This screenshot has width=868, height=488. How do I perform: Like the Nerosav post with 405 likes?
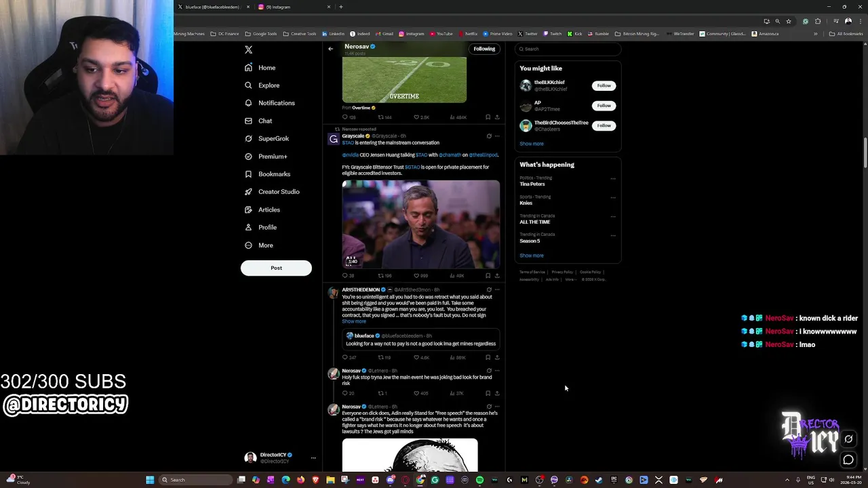click(x=420, y=393)
